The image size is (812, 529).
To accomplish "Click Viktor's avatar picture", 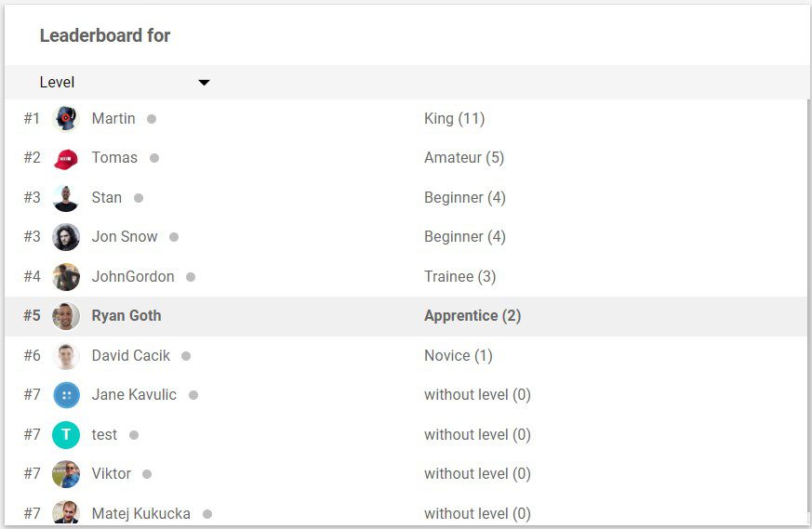I will click(66, 474).
